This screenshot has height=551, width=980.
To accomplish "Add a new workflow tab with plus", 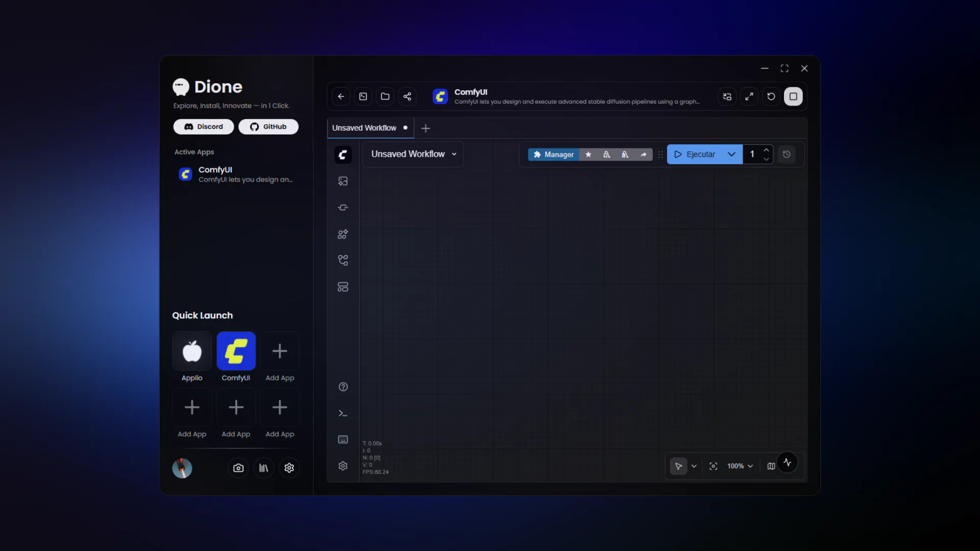I will 426,129.
